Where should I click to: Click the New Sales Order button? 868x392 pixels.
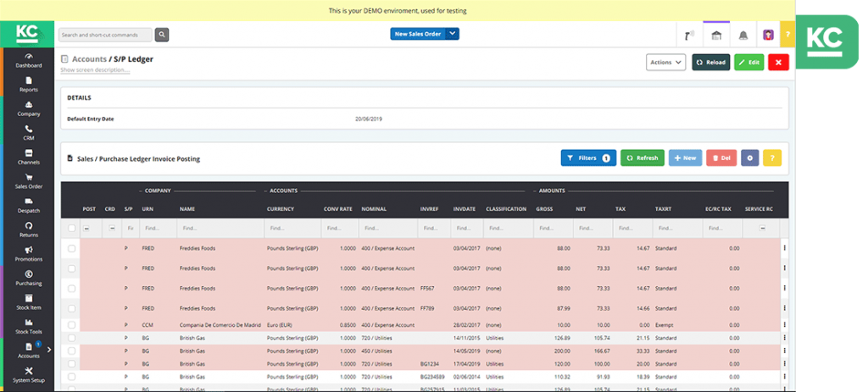click(x=418, y=34)
